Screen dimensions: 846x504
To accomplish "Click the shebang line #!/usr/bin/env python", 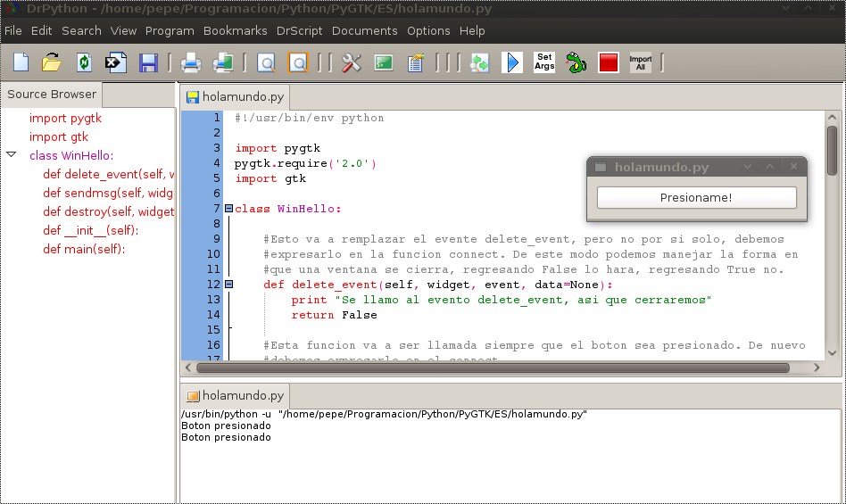I will pyautogui.click(x=309, y=118).
